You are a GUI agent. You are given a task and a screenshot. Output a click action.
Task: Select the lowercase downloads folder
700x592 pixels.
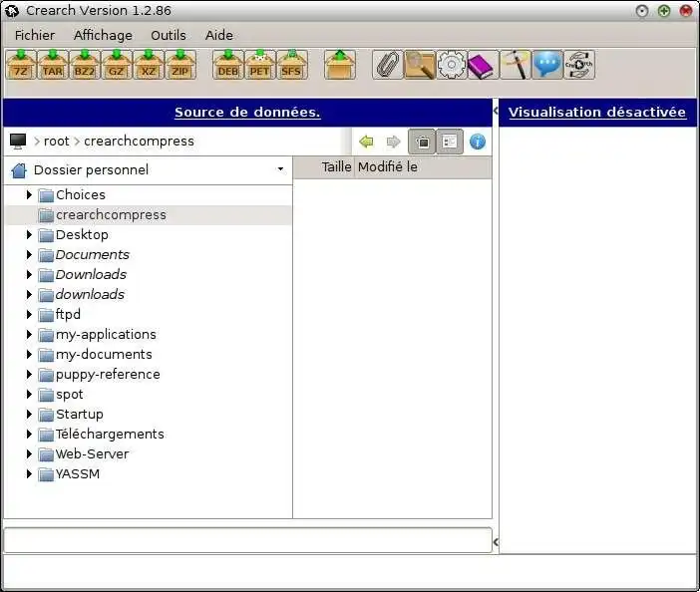[x=90, y=295]
